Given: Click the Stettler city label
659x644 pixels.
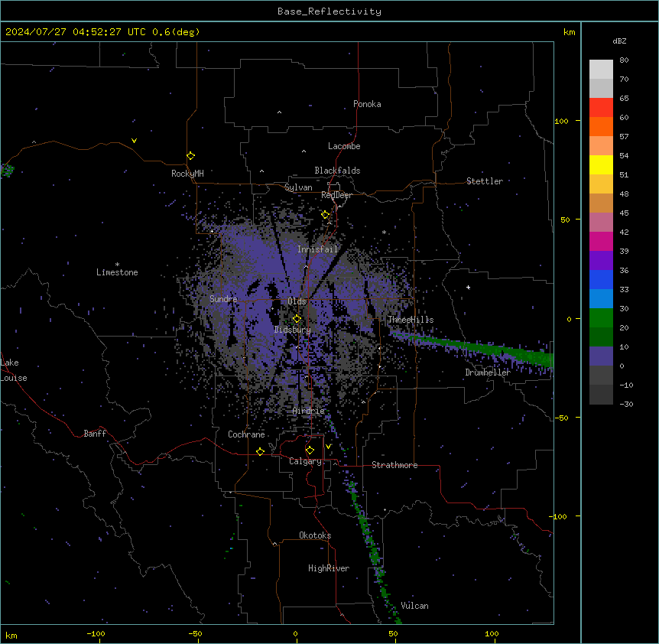Looking at the screenshot, I should [485, 181].
